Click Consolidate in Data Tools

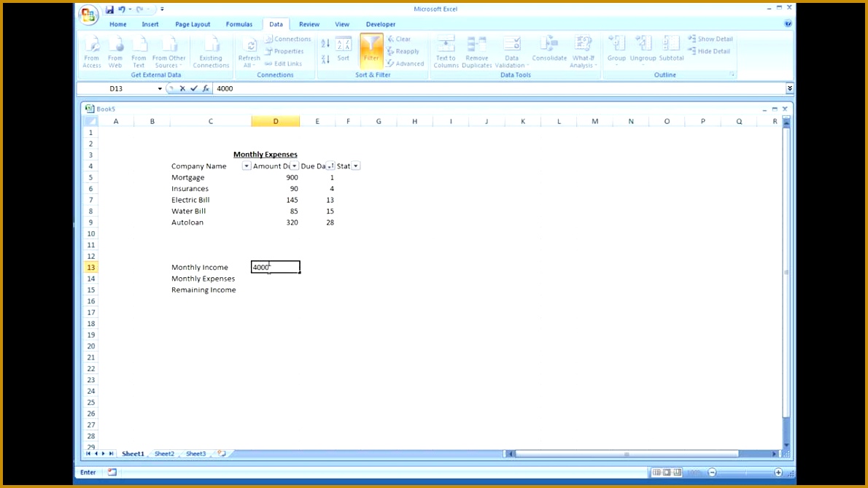[x=549, y=49]
